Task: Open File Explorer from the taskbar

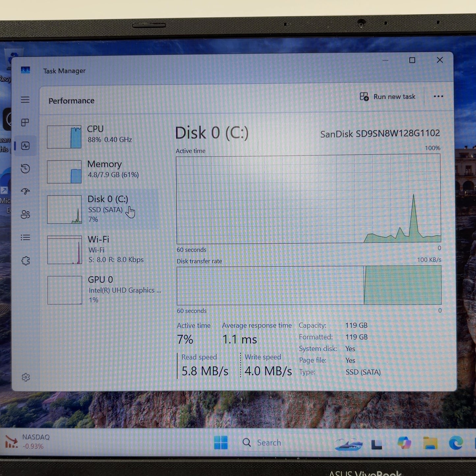Action: tap(430, 443)
